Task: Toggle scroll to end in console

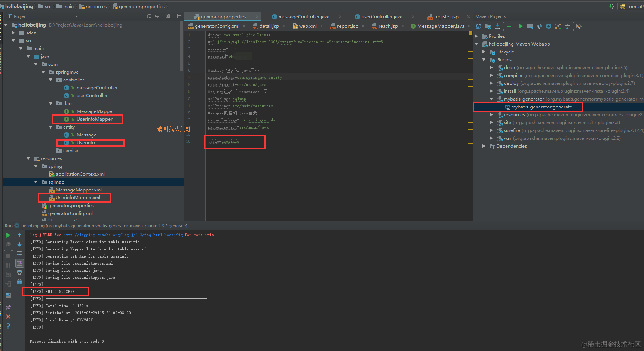Action: 19,263
